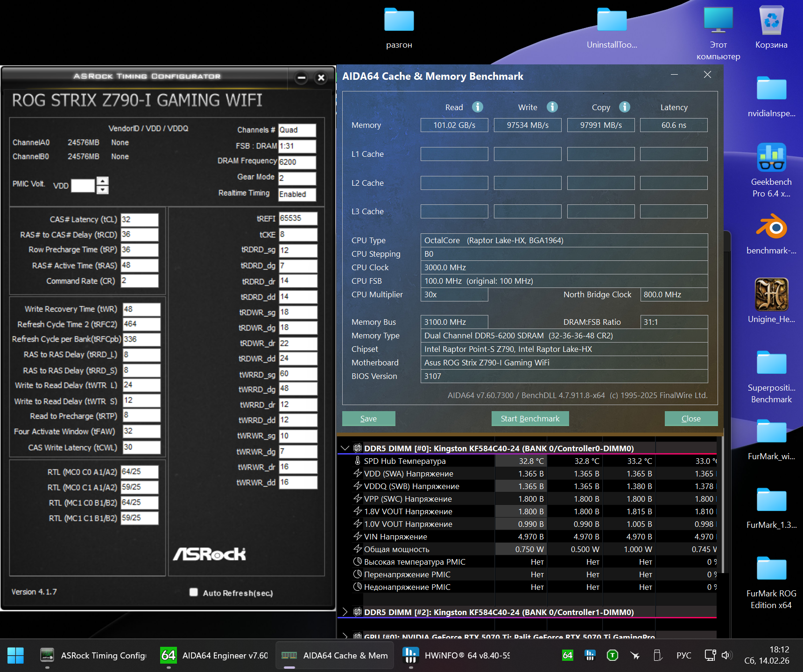
Task: Select the Geekbench Pro 6.4 desktop icon
Action: (771, 171)
